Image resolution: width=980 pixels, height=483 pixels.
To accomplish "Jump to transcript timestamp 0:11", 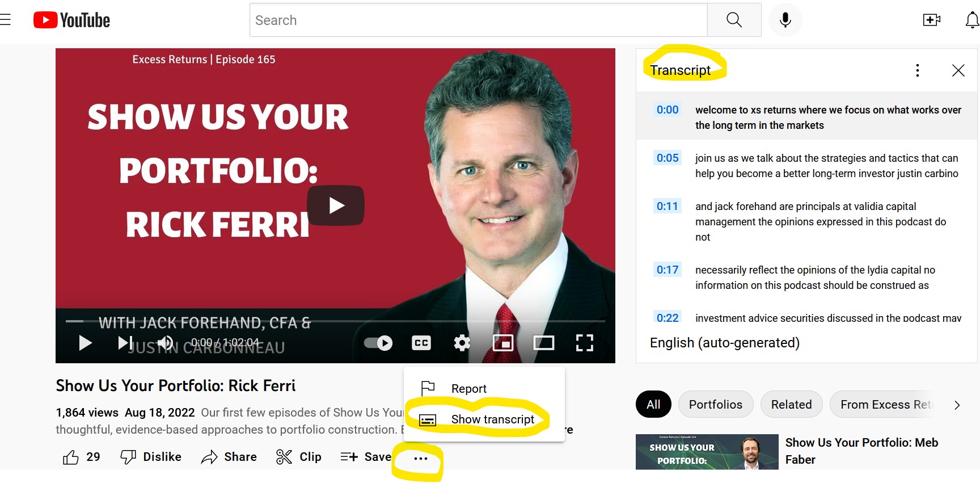I will pos(668,207).
